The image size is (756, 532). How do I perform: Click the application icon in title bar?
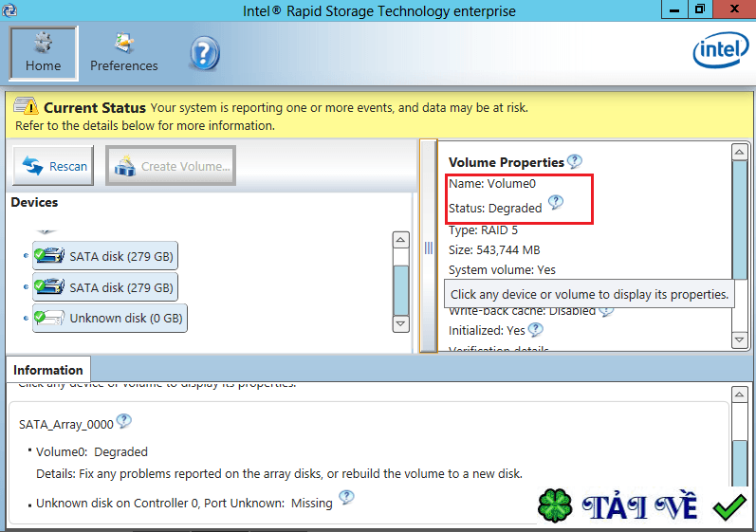tap(9, 10)
